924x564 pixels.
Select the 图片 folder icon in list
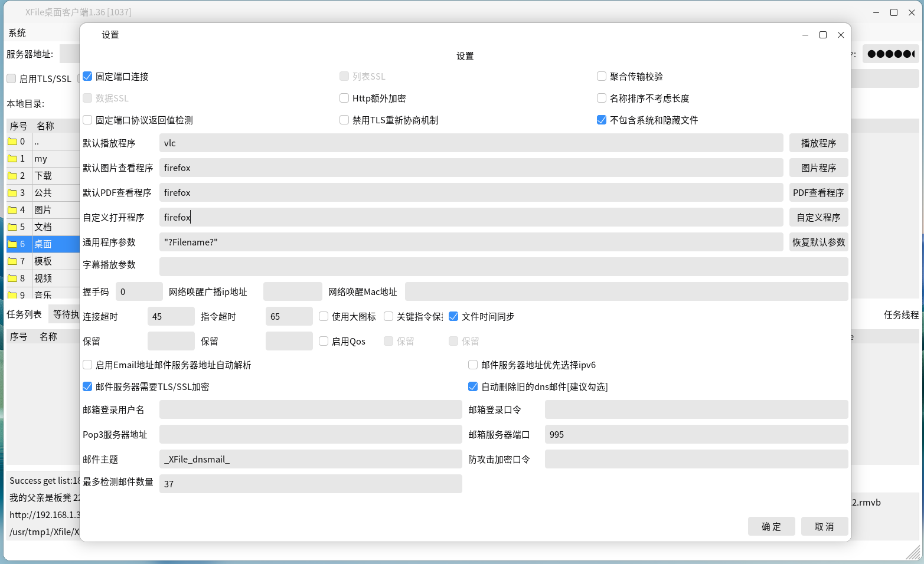[x=12, y=209]
